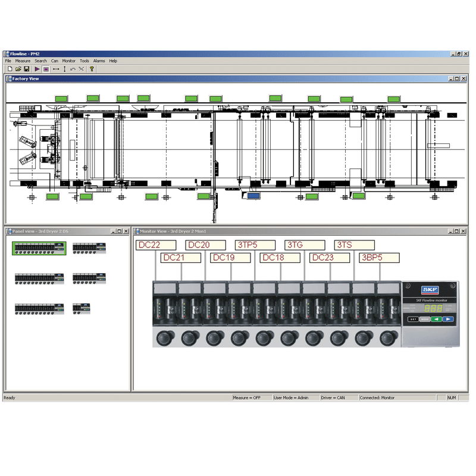Image resolution: width=476 pixels, height=476 pixels.
Task: Stop measurement using the green stop icon
Action: 47,68
